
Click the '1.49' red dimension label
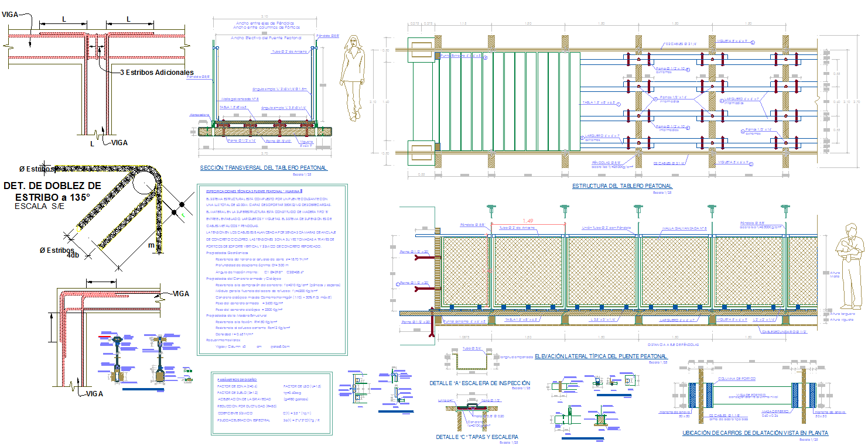click(x=529, y=221)
